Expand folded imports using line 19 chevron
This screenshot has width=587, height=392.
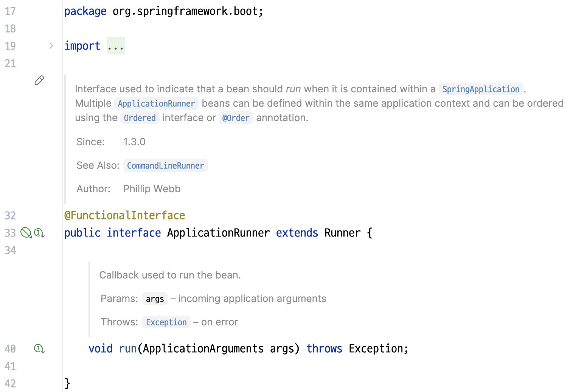51,46
